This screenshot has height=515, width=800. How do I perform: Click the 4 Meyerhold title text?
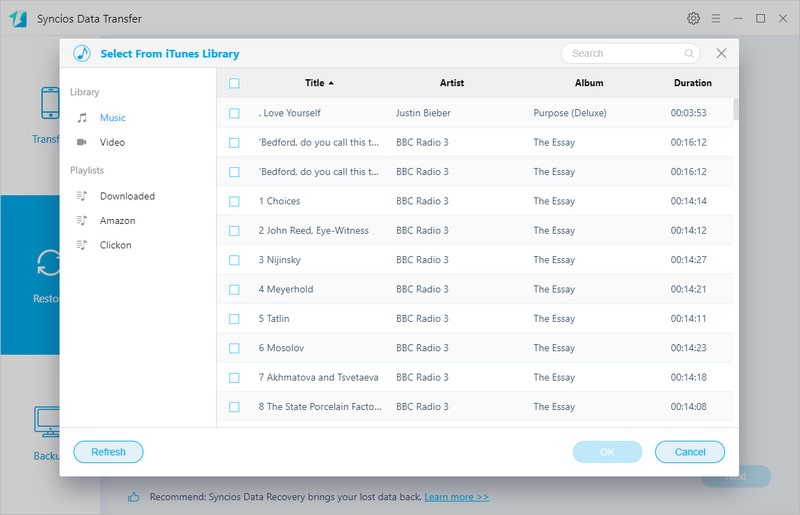286,289
